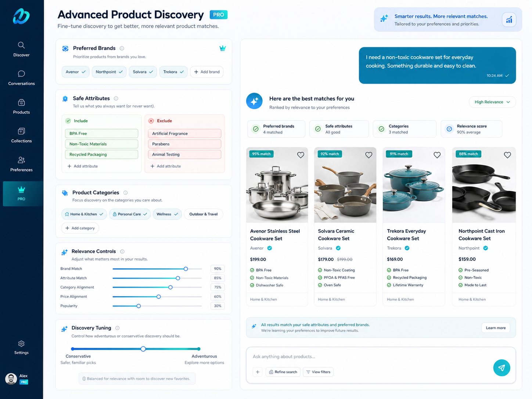Select Recycled Packaging include attribute
532x399 pixels.
(x=102, y=154)
